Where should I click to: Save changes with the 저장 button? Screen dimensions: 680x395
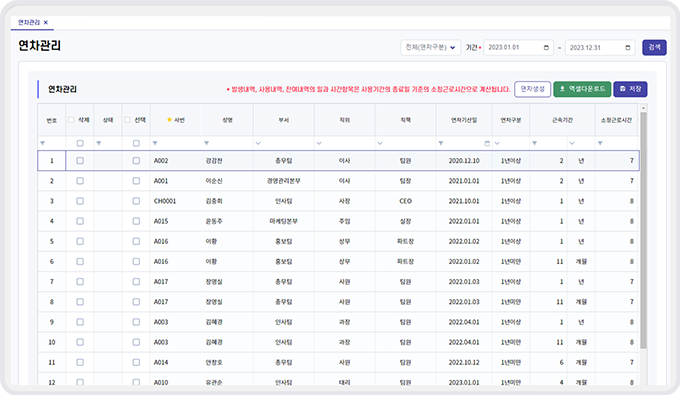(x=630, y=89)
